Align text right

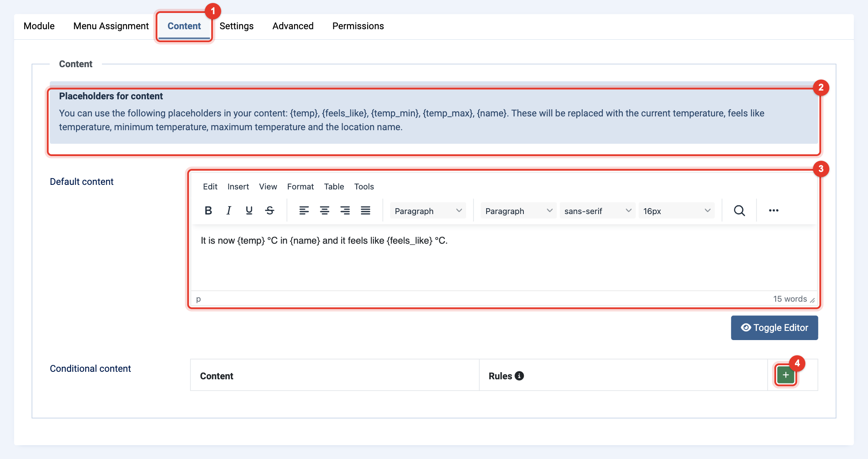point(345,211)
